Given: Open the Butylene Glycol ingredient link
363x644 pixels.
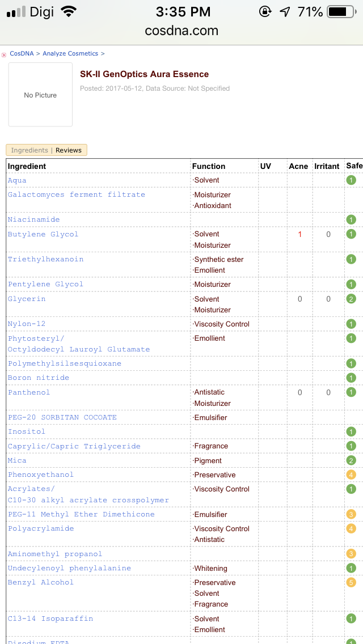Looking at the screenshot, I should (43, 234).
